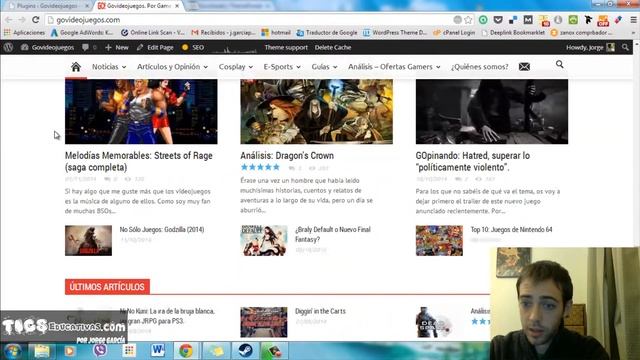Expand the Guías menu
Viewport: 640px width, 360px height.
pyautogui.click(x=324, y=67)
